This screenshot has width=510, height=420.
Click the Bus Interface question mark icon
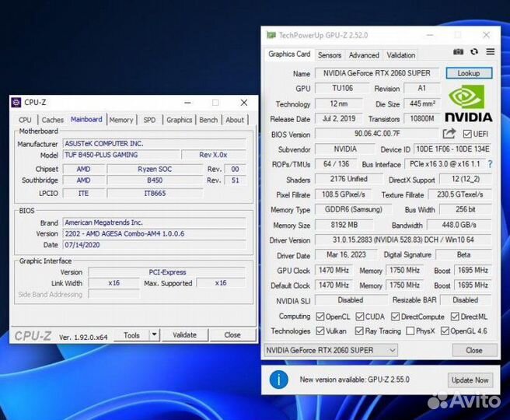pyautogui.click(x=490, y=164)
